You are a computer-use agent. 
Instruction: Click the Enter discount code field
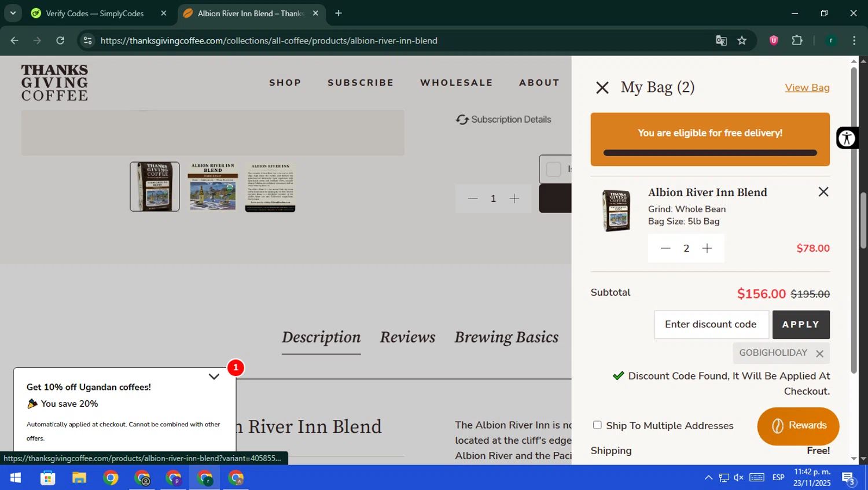pos(712,325)
